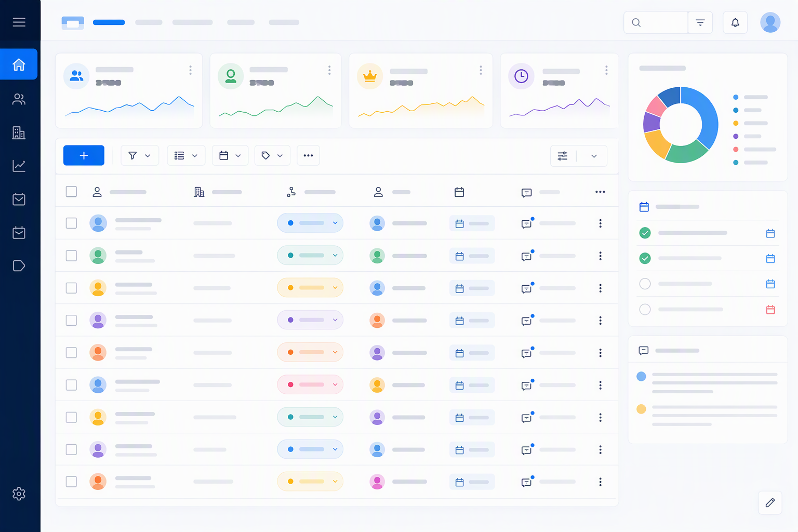Open the comment icon in the last table row
The width and height of the screenshot is (798, 532).
pyautogui.click(x=527, y=482)
